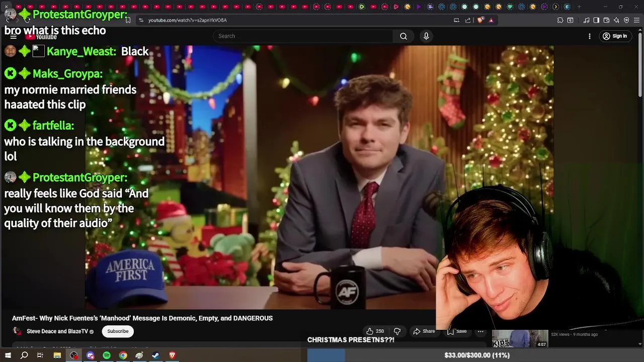Click the Share button below video
Screen dimensions: 644x362
point(424,331)
